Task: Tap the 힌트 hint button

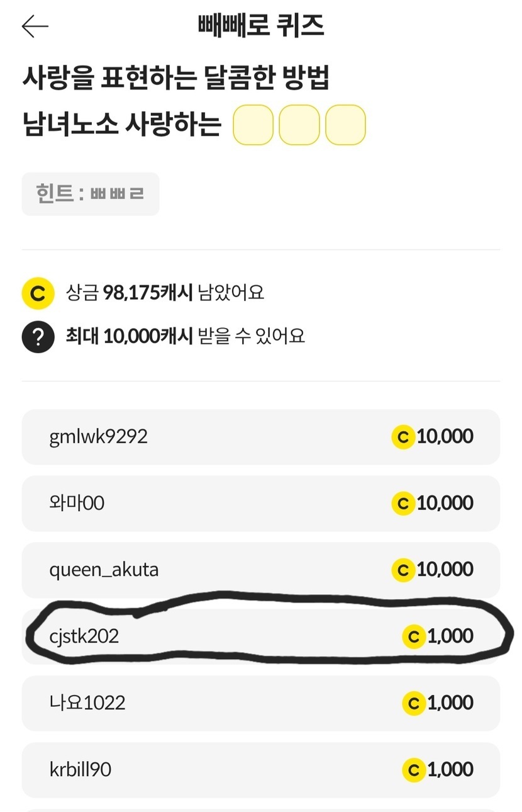Action: 91,194
